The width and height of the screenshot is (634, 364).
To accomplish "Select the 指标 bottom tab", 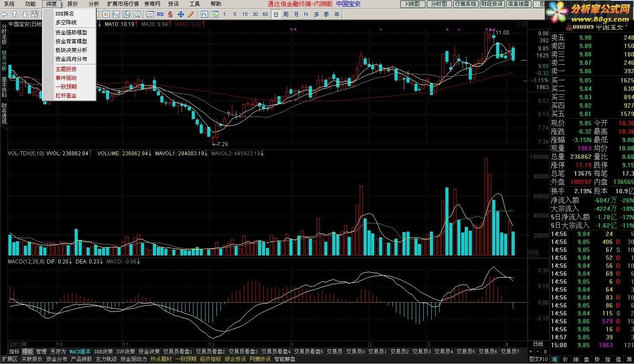I will tap(15, 352).
